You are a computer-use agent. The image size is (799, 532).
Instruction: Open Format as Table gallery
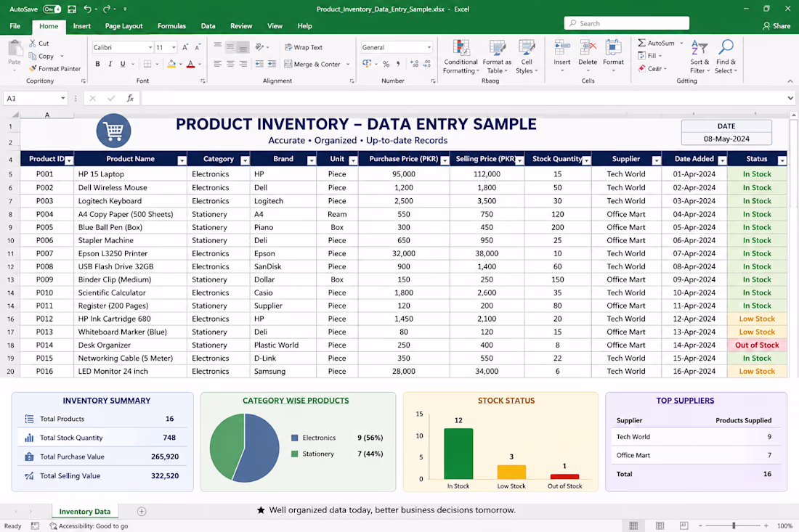[497, 57]
